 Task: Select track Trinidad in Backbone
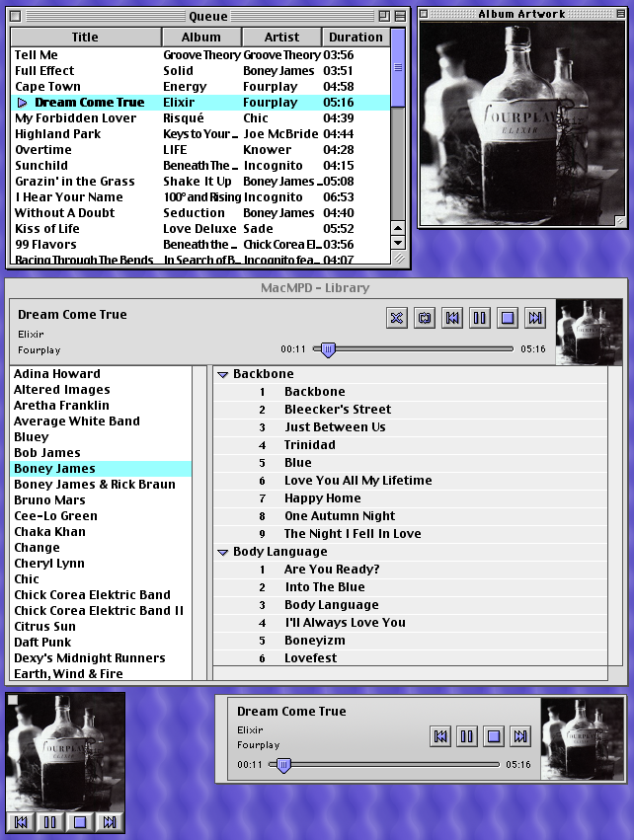(x=410, y=445)
